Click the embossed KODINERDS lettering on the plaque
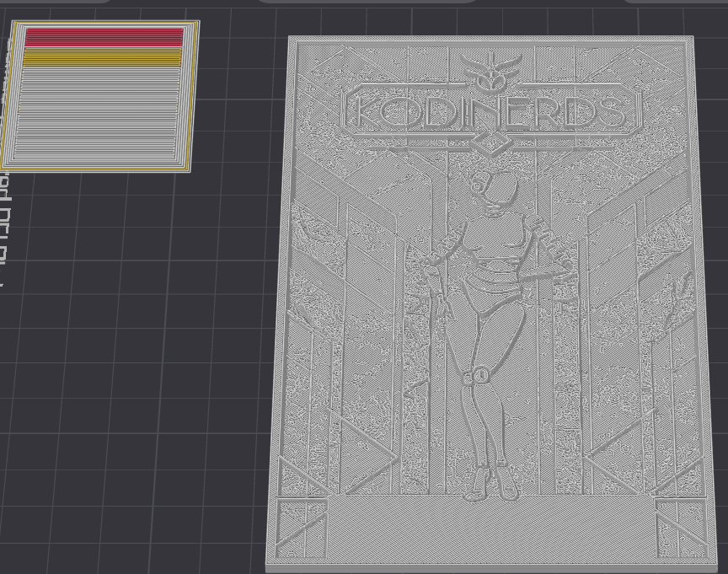This screenshot has height=574, width=728. pos(492,114)
